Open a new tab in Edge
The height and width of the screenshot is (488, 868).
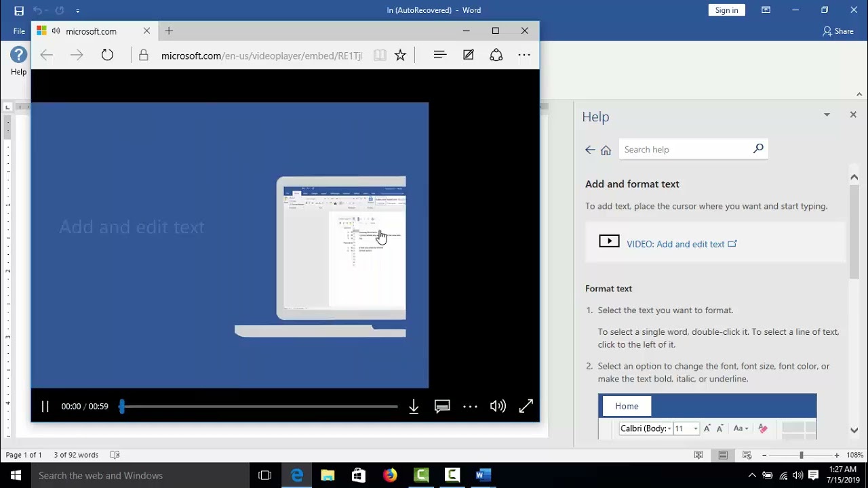point(169,31)
